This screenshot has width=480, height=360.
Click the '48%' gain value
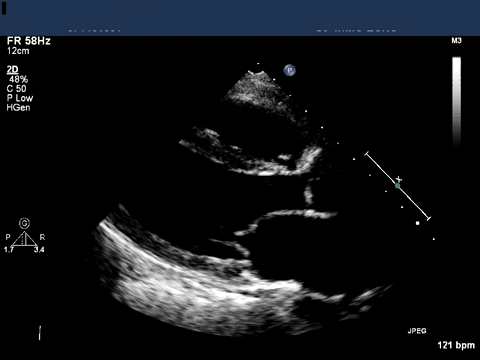click(19, 79)
